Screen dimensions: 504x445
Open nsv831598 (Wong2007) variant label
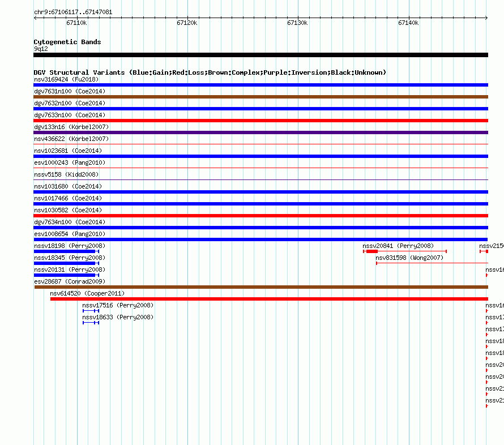[409, 258]
